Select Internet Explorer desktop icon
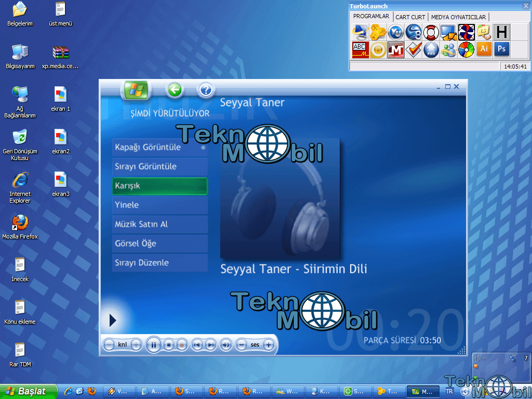Screen dimensions: 532x399 click(20, 187)
